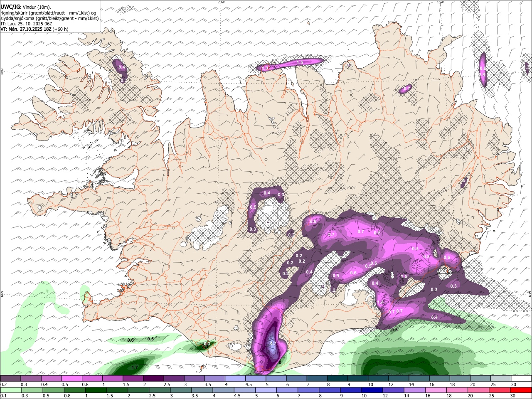Pick top-row legend swatch between 0.5 and 0.8

(72, 378)
